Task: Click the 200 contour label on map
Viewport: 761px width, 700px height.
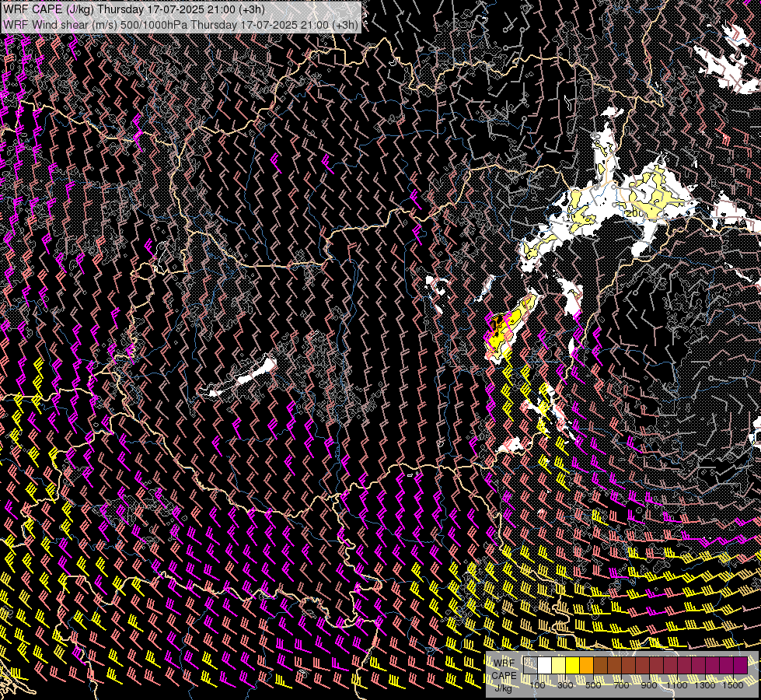Action: (634, 214)
